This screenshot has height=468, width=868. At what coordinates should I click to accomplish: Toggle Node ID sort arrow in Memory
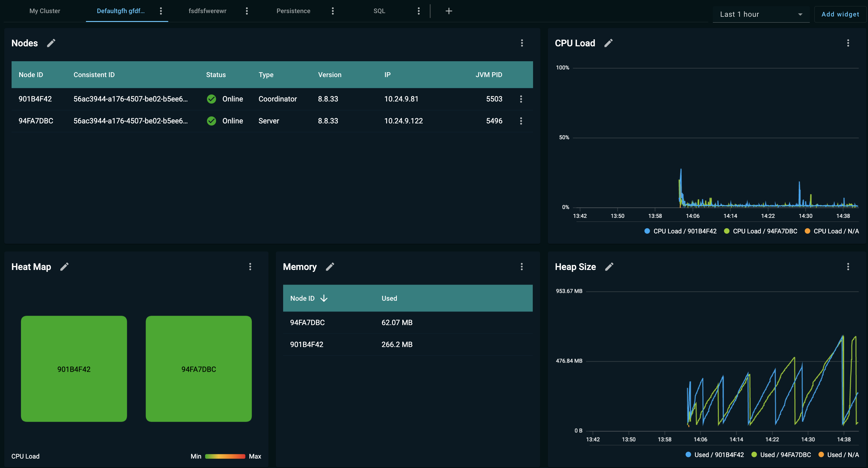324,299
